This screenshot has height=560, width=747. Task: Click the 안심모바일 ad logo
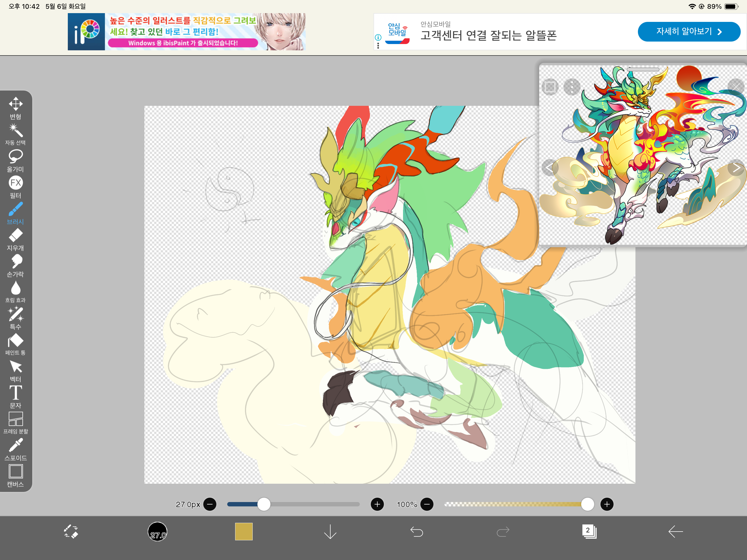(x=398, y=33)
